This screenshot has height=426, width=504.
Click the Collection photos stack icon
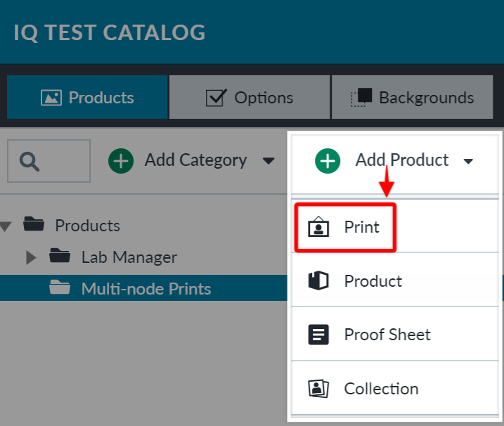(318, 388)
